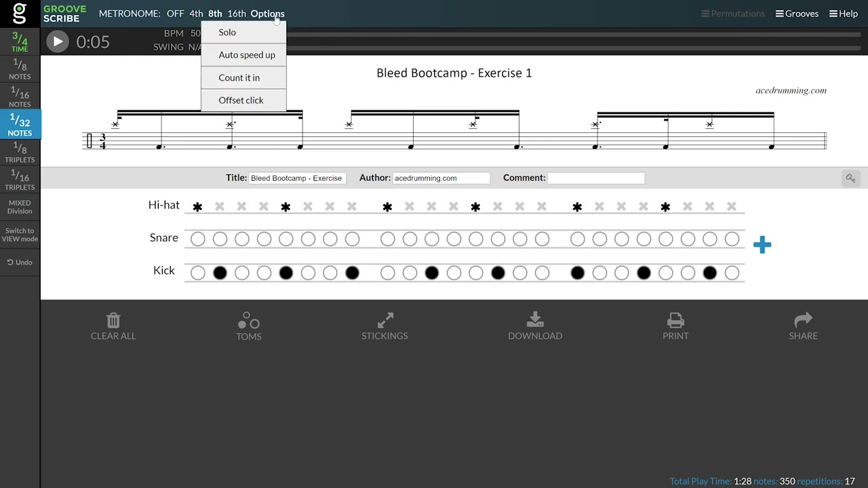This screenshot has height=488, width=868.
Task: Start playback with the play button
Action: (x=58, y=41)
